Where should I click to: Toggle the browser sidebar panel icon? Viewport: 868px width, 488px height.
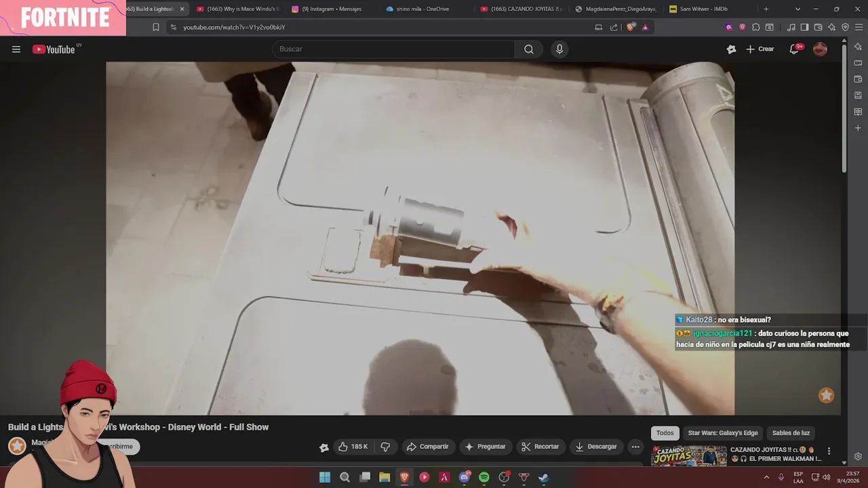point(804,27)
